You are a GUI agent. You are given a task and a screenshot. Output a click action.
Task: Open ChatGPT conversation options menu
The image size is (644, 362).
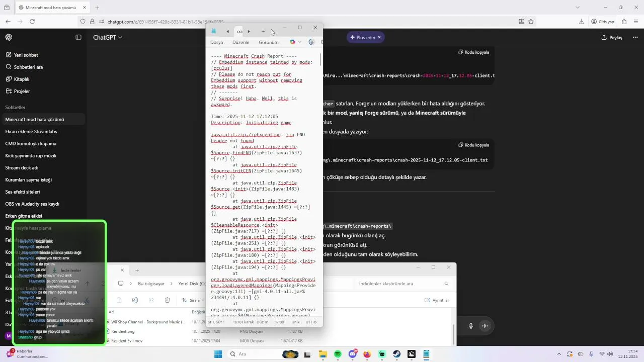(634, 38)
